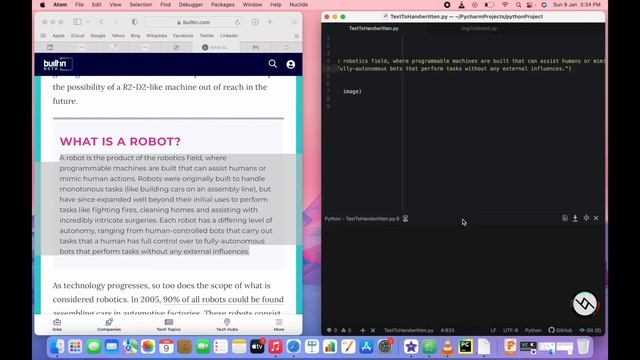Launch VLC from the Dock
Screen dimensions: 640x360
tap(447, 347)
